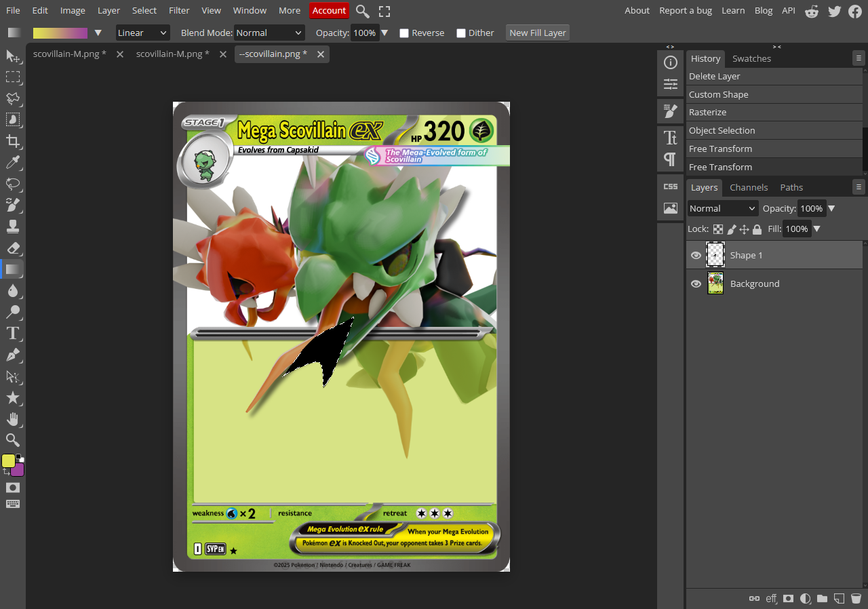868x609 pixels.
Task: Open the Learn link
Action: [733, 10]
